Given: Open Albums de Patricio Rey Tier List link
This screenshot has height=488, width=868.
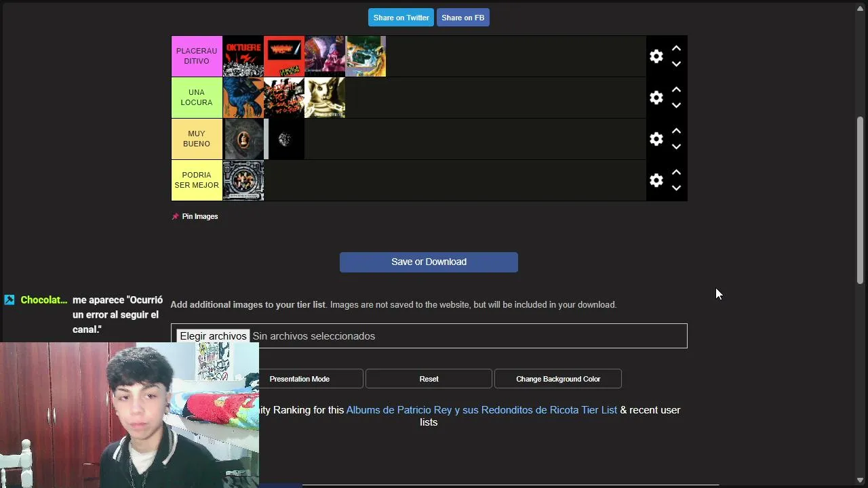Looking at the screenshot, I should pos(481,410).
